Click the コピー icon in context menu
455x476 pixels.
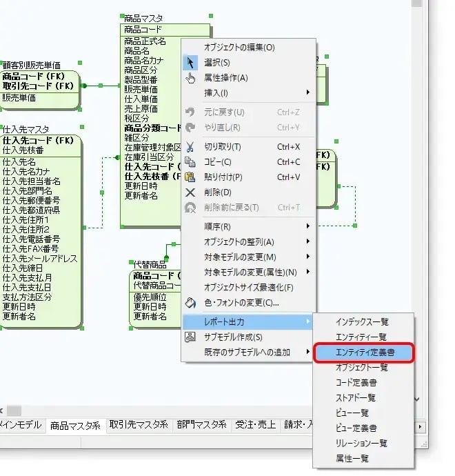coord(191,162)
